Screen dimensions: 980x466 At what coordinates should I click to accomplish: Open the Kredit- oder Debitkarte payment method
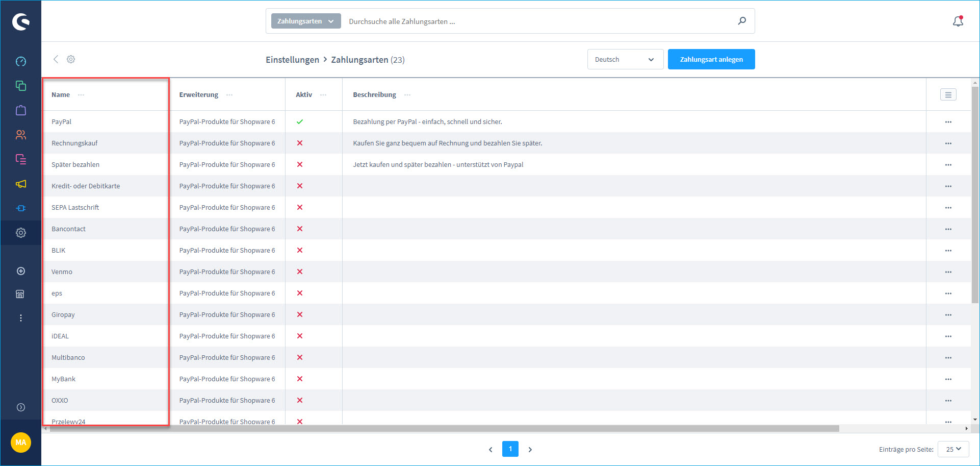coord(86,186)
